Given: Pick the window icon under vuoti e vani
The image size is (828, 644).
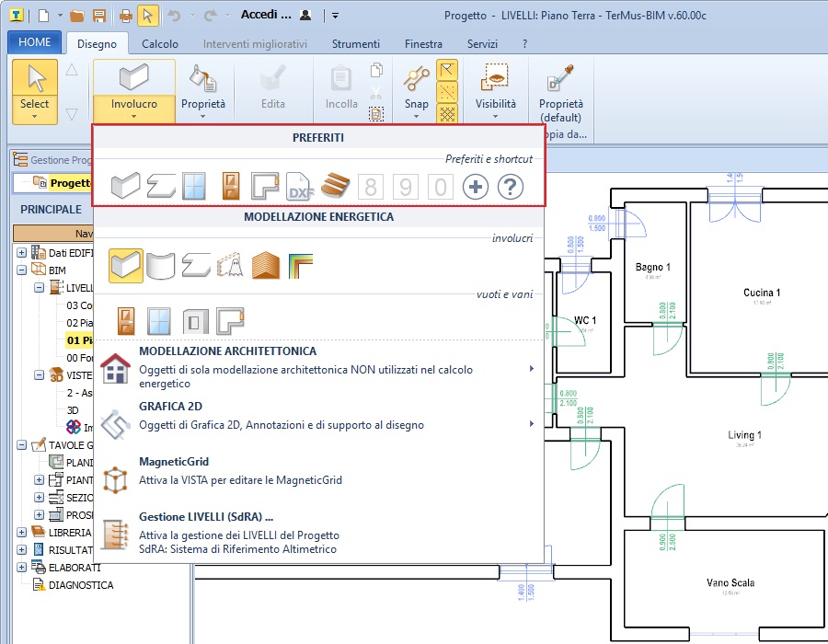Looking at the screenshot, I should tap(160, 321).
